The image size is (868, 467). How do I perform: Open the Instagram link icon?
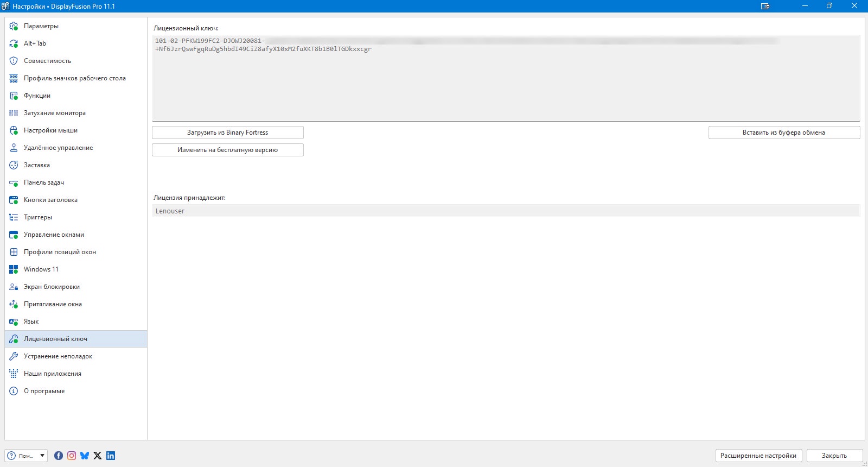pos(72,456)
